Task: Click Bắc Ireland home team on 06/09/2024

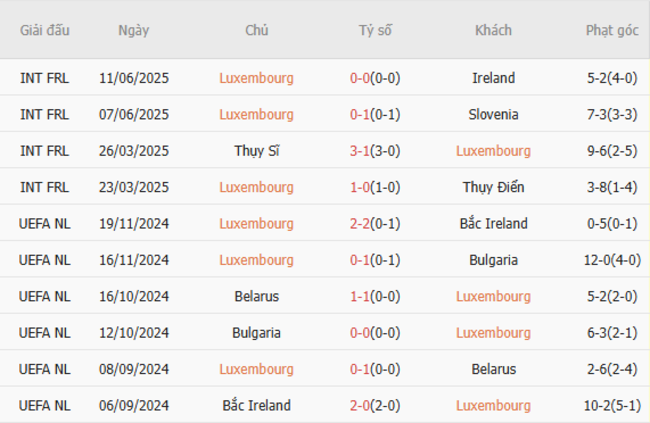Action: point(256,406)
